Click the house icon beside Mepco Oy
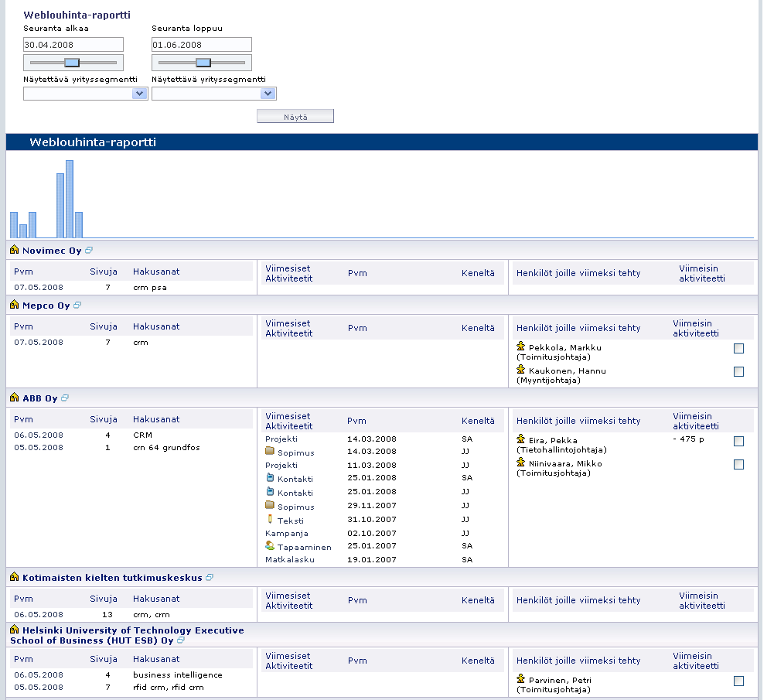Image resolution: width=774 pixels, height=700 pixels. [x=15, y=305]
